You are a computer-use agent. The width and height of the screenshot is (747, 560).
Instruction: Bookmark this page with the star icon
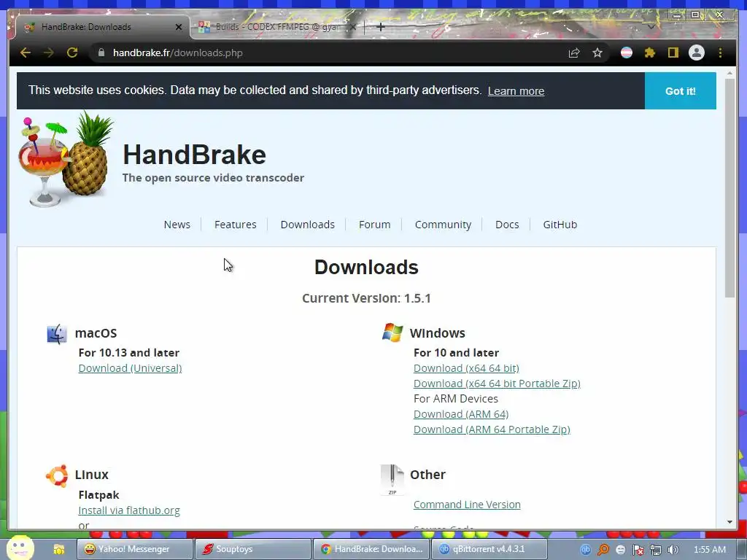pos(597,52)
